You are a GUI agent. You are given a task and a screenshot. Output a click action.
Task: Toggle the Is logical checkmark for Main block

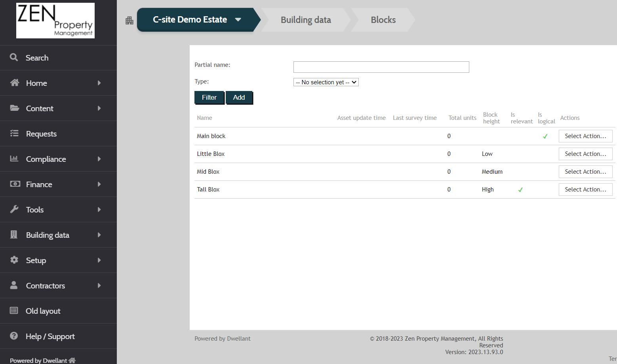545,136
